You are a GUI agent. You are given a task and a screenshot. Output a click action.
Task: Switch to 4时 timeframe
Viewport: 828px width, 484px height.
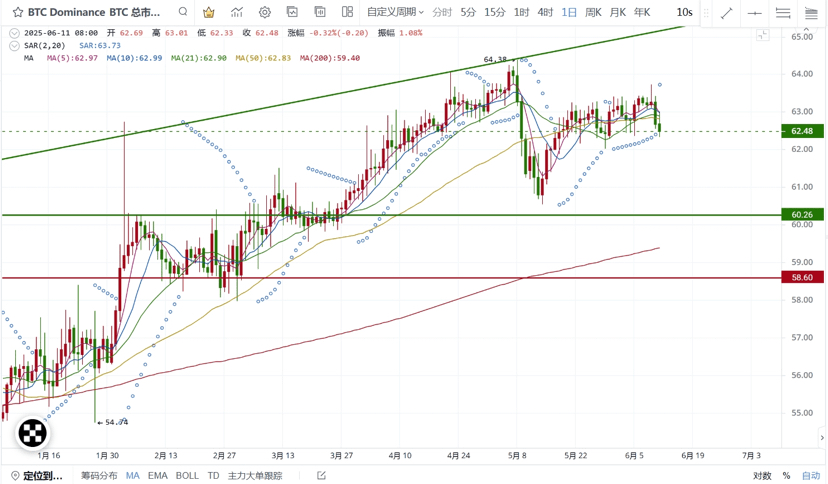[x=545, y=12]
